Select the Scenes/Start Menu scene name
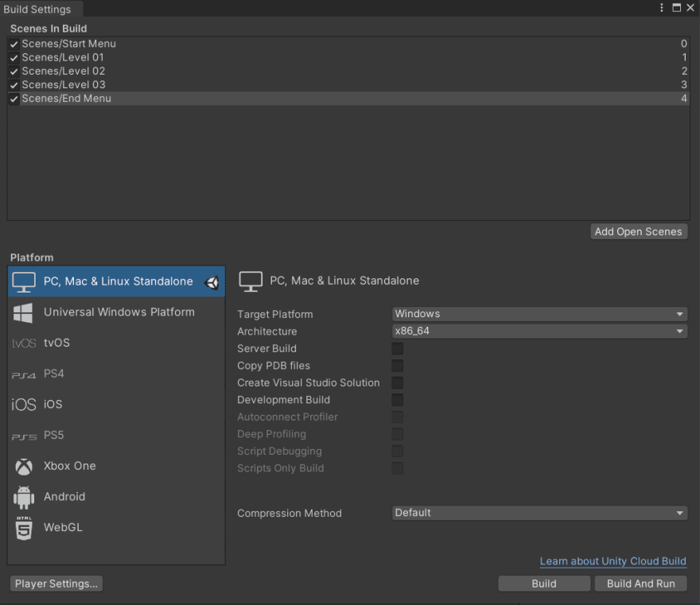700x605 pixels. pyautogui.click(x=68, y=44)
